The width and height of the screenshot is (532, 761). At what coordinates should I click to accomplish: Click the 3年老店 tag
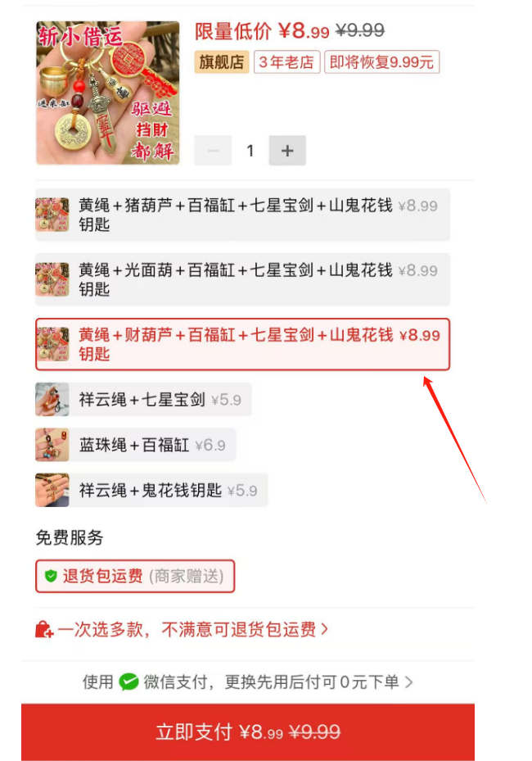(286, 62)
